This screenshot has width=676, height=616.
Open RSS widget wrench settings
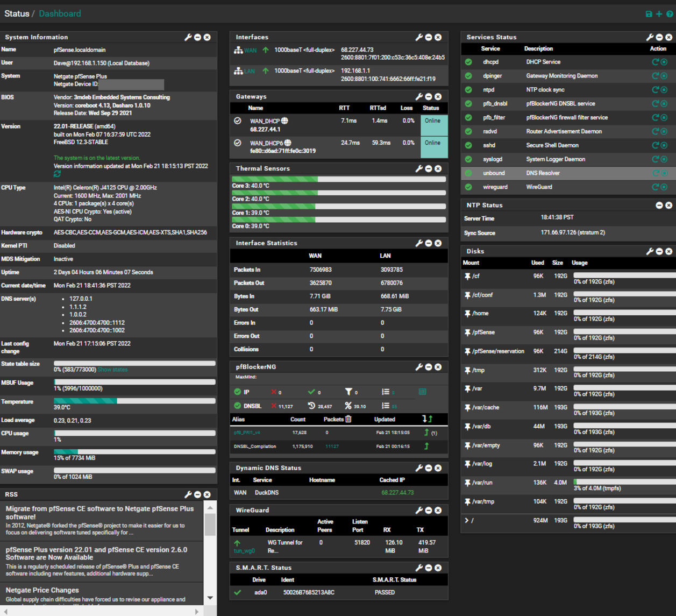pos(188,494)
